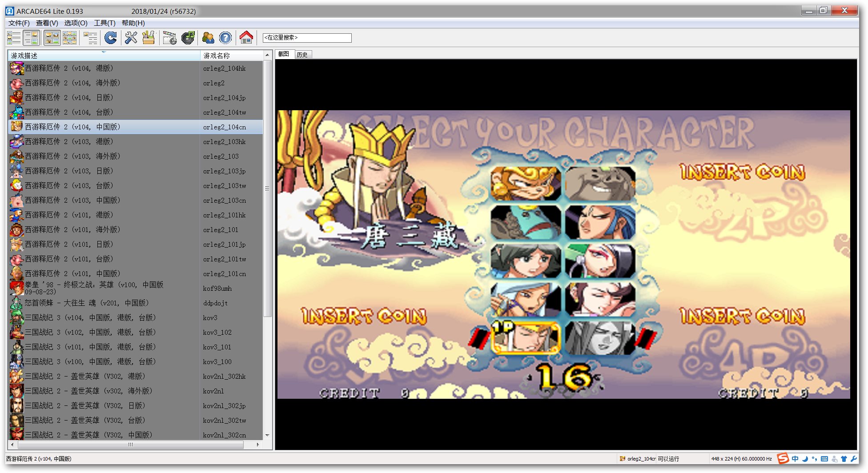The height and width of the screenshot is (473, 868).
Task: Switch to large icon list view
Action: click(x=14, y=38)
